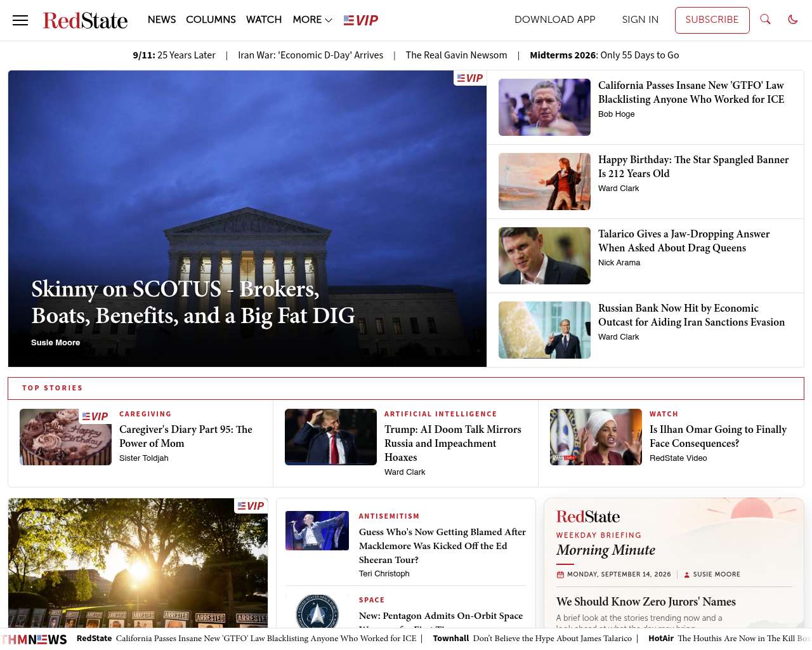Open the VIP flag icon in navigation
The width and height of the screenshot is (812, 650).
point(361,20)
